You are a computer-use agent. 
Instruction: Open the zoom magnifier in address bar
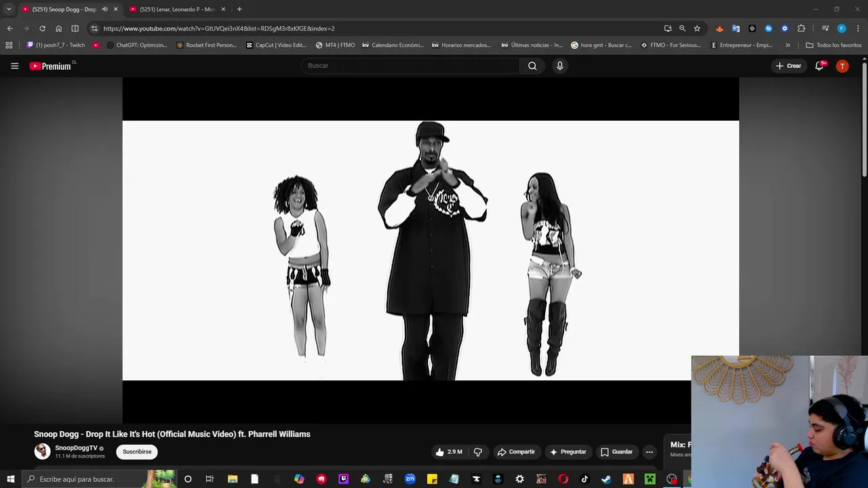682,28
